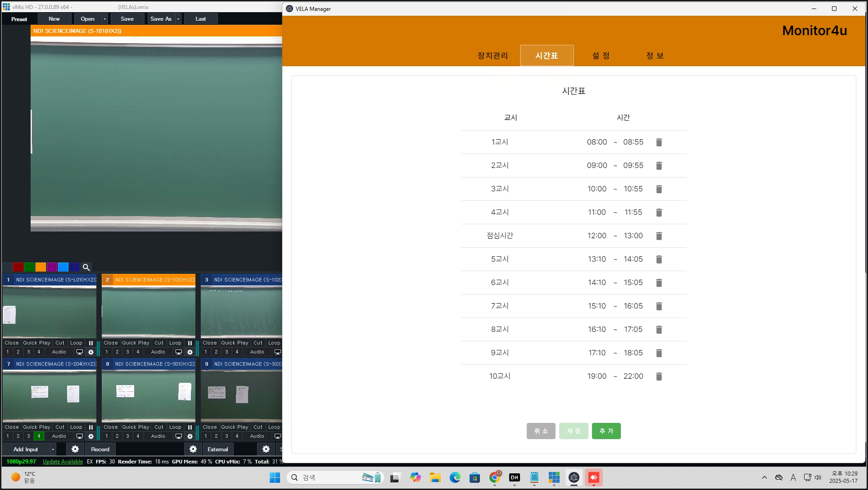This screenshot has height=490, width=868.
Task: Open the taskbar volume control icon
Action: 818,477
